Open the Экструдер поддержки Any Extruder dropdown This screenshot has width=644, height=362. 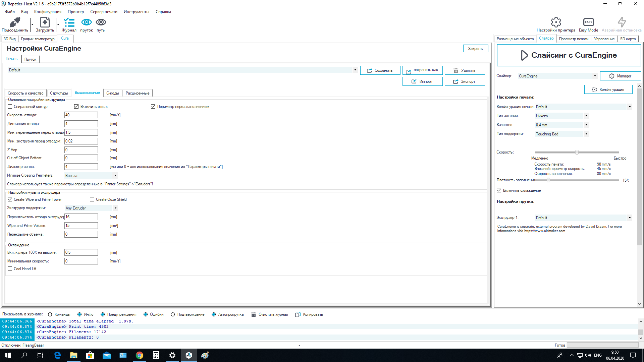click(91, 208)
